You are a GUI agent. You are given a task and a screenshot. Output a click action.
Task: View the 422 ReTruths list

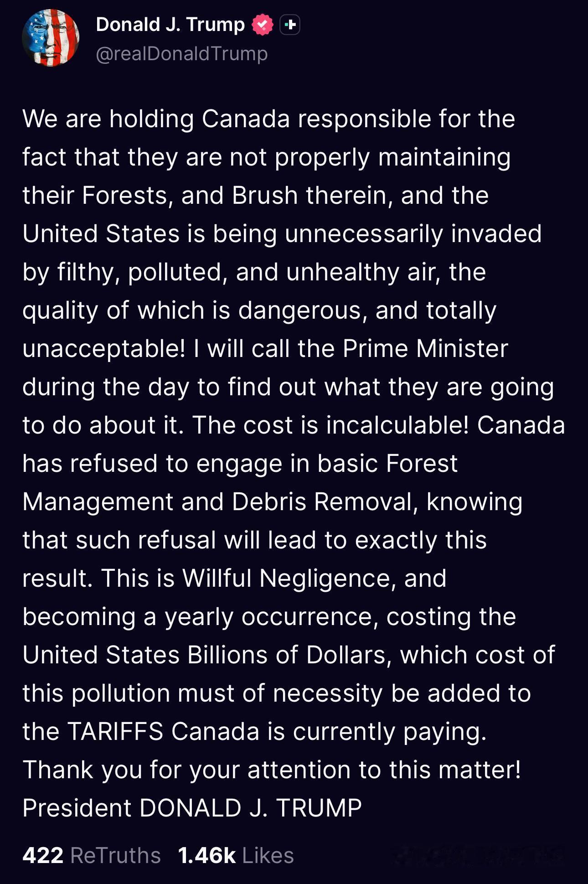click(91, 855)
